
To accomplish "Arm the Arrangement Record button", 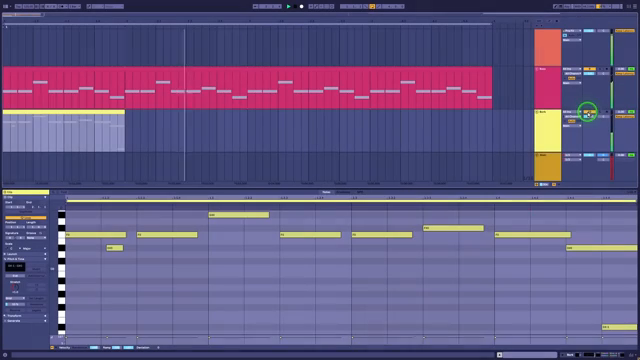I will point(302,7).
